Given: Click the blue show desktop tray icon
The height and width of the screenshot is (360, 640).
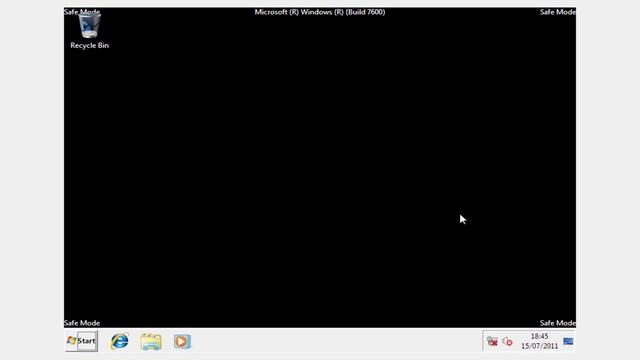Looking at the screenshot, I should 568,341.
